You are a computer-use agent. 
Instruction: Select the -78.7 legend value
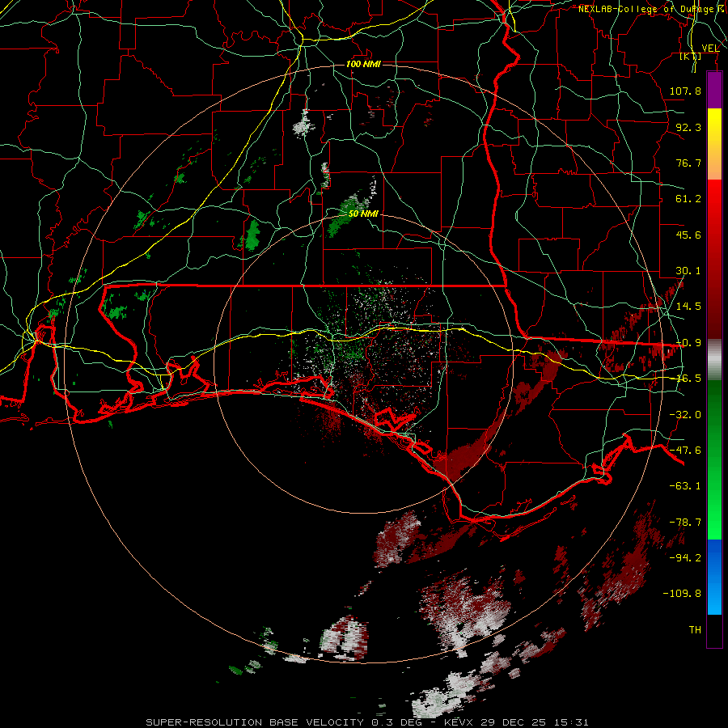(685, 523)
